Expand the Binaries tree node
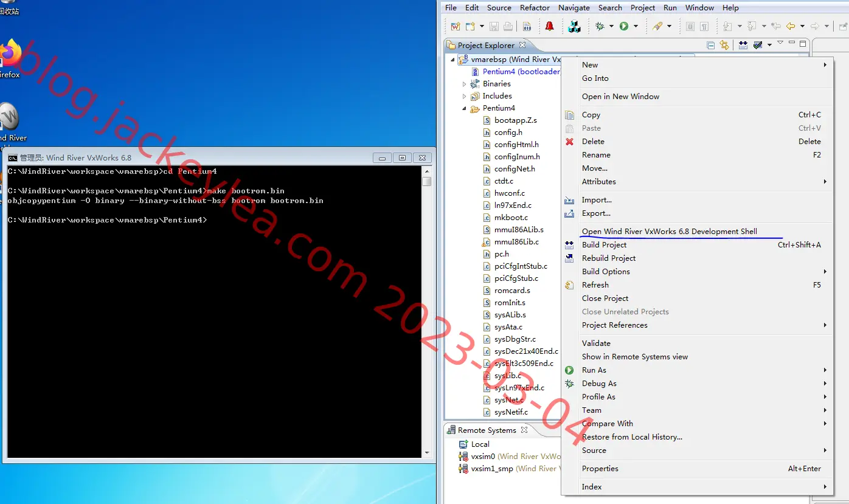The height and width of the screenshot is (504, 849). point(464,84)
